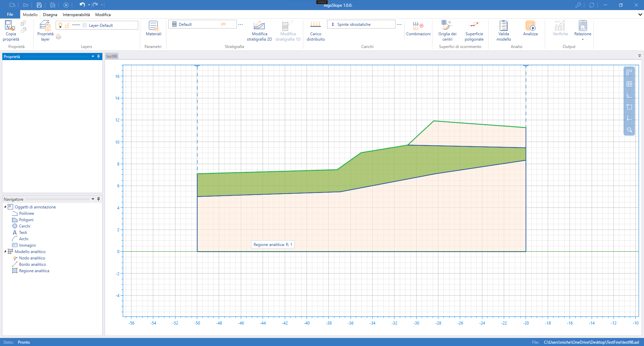The height and width of the screenshot is (346, 644).
Task: Redo the last undone action
Action: click(x=95, y=5)
